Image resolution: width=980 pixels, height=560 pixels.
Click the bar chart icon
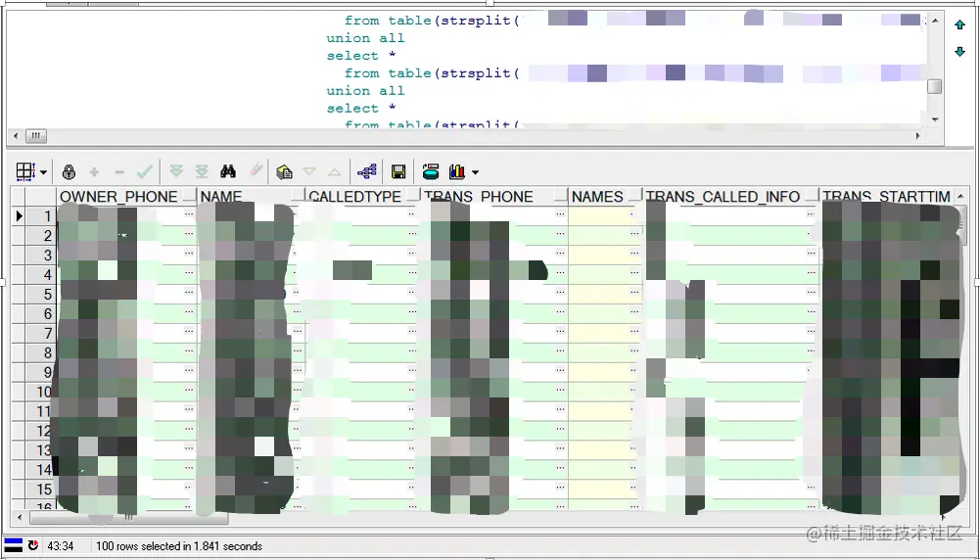[x=457, y=171]
